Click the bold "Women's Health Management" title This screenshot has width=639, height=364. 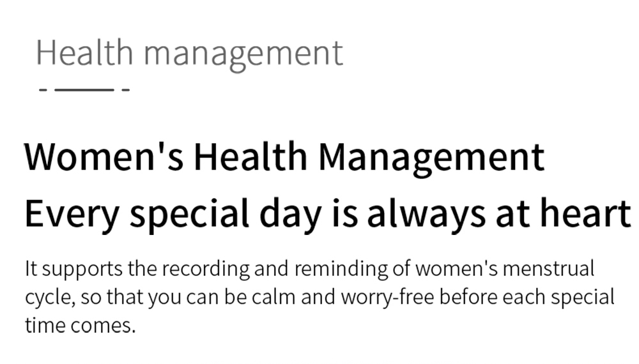point(284,157)
